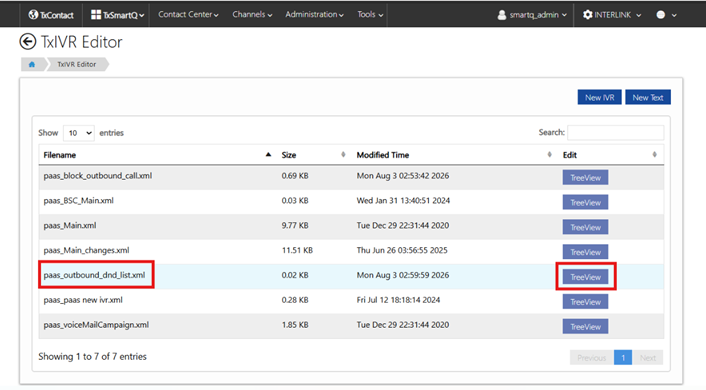Open TreeView for paas_block_outbound_call.xml
The width and height of the screenshot is (706, 390).
click(x=585, y=177)
